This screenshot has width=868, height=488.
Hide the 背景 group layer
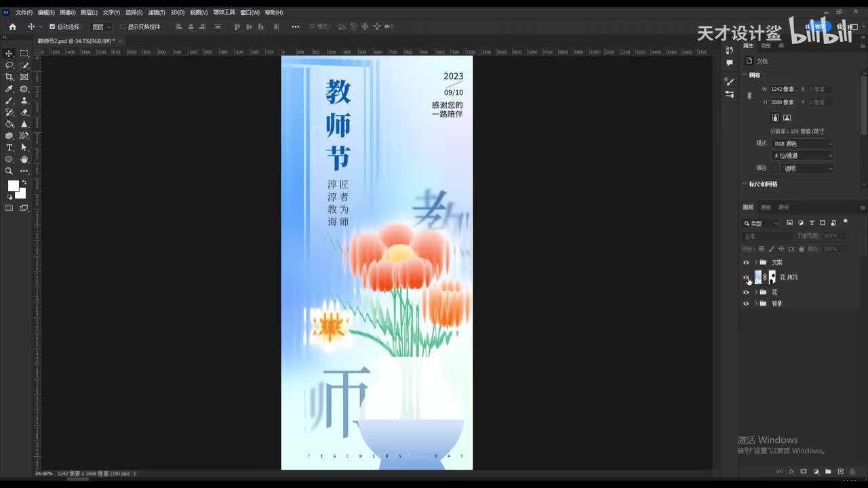click(746, 304)
